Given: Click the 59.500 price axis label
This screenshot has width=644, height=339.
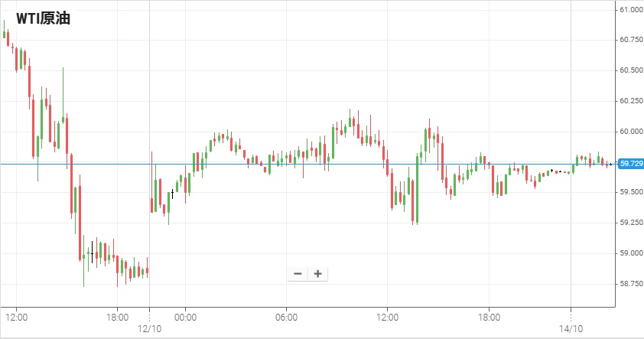Looking at the screenshot, I should [x=631, y=192].
